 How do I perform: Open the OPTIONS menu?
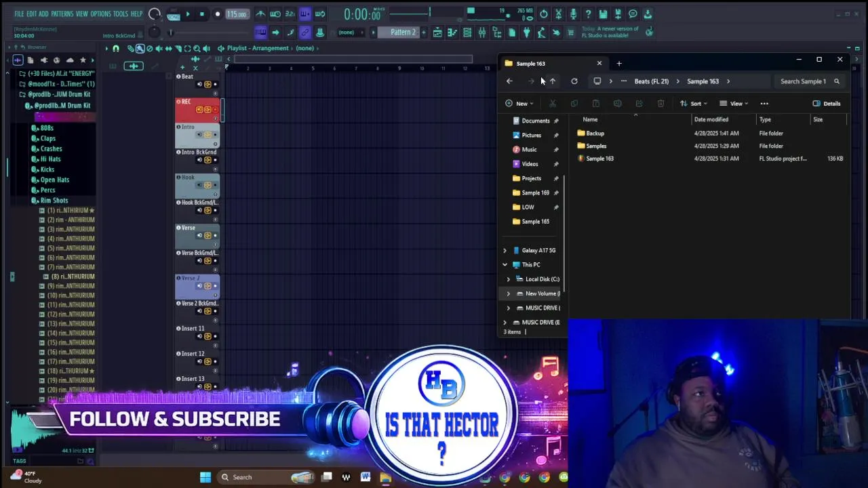[100, 14]
